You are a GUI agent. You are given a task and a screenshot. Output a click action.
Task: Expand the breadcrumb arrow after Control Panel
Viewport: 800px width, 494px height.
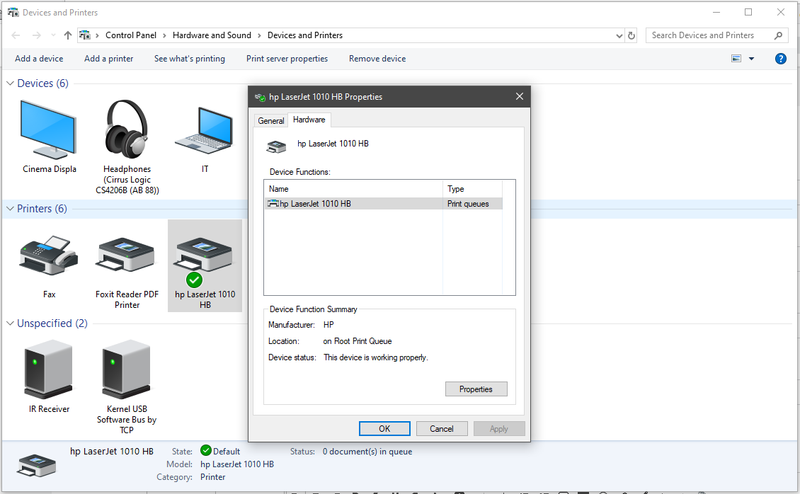(164, 35)
